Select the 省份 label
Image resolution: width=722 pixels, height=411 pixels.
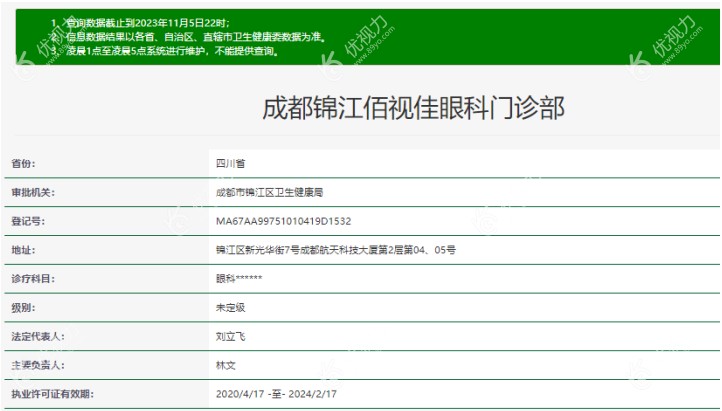(x=23, y=163)
